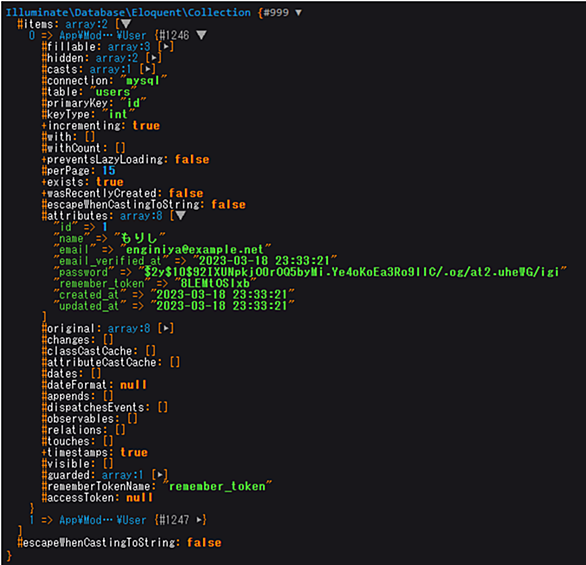Click the #touches empty array
The image size is (586, 565).
(x=108, y=441)
